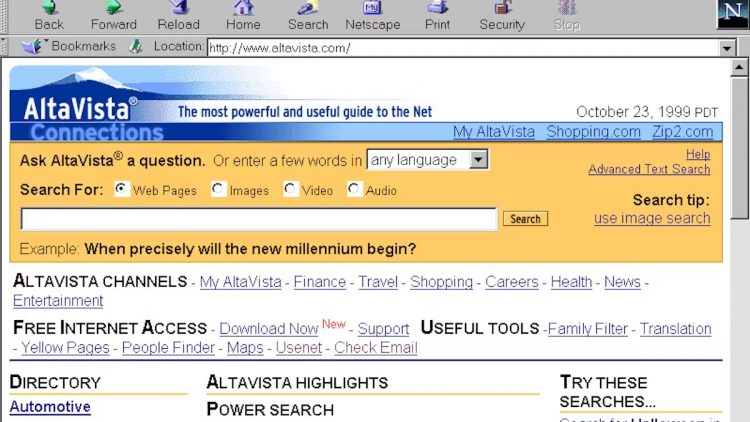Viewport: 750px width, 422px height.
Task: Click the yellow Search button
Action: pyautogui.click(x=525, y=219)
